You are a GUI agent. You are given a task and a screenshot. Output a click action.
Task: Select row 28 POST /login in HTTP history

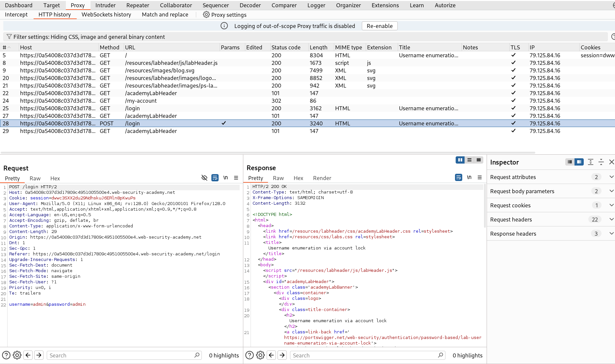(x=132, y=123)
